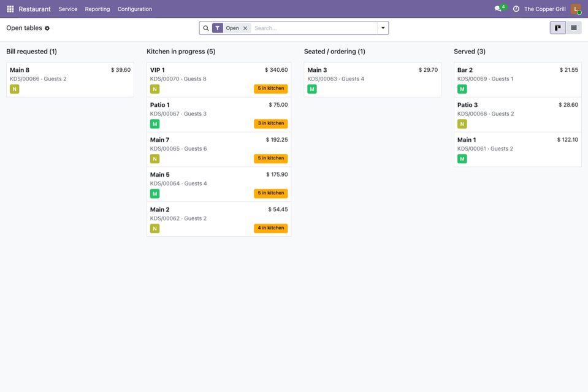Open the user avatar menu
588x392 pixels.
click(x=576, y=9)
